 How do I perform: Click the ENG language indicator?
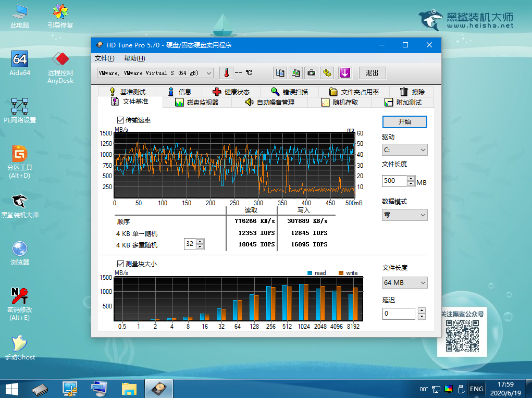477,389
